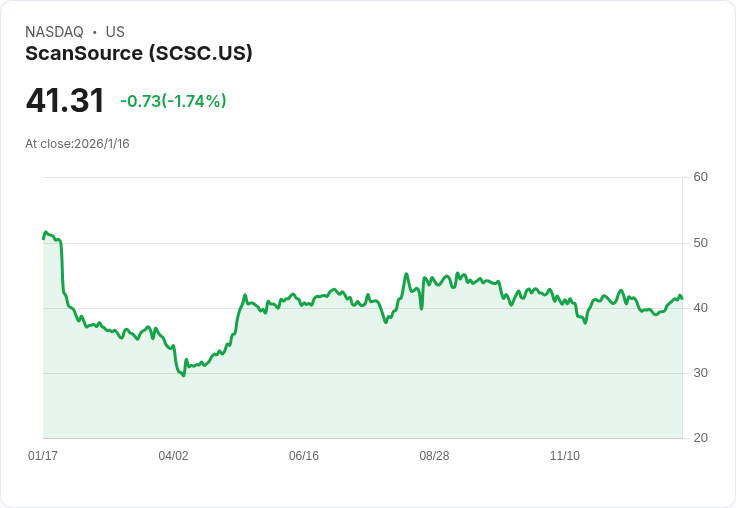Image resolution: width=736 pixels, height=508 pixels.
Task: Click the dot separator between NASDAQ and US
Action: click(x=94, y=32)
